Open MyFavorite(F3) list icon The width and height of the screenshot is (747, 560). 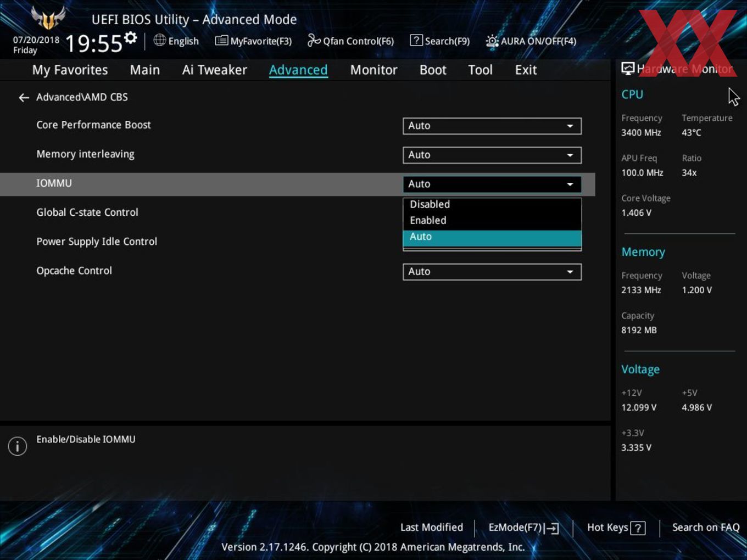(221, 41)
